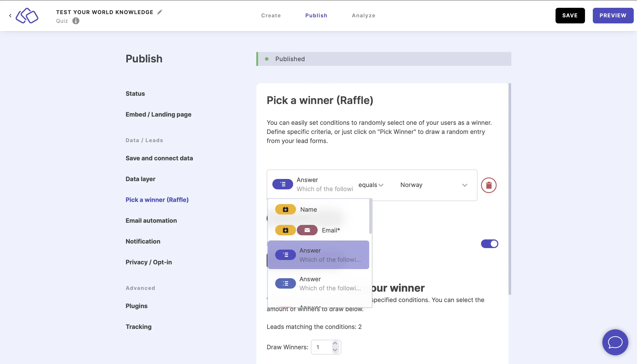This screenshot has width=637, height=364.
Task: Increment Draw Winners stepper up
Action: pyautogui.click(x=336, y=343)
